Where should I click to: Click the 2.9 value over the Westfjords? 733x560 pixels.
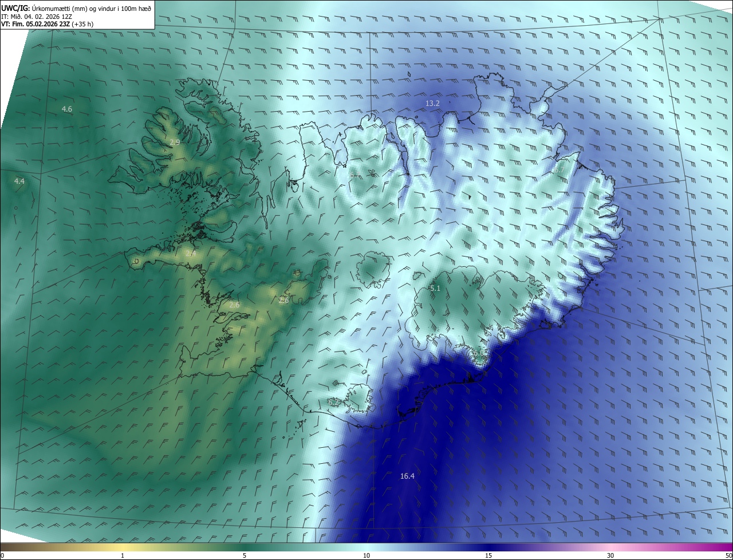[175, 141]
